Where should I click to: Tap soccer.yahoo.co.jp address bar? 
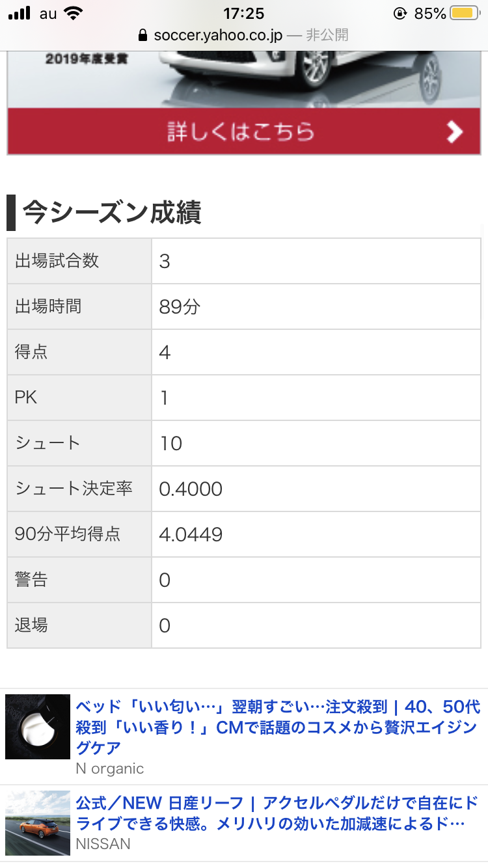[244, 34]
